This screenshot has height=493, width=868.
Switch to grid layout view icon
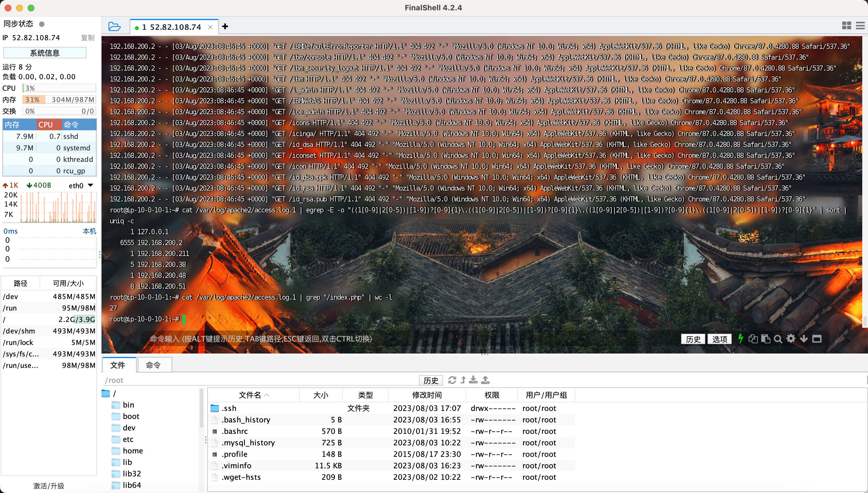pyautogui.click(x=846, y=26)
